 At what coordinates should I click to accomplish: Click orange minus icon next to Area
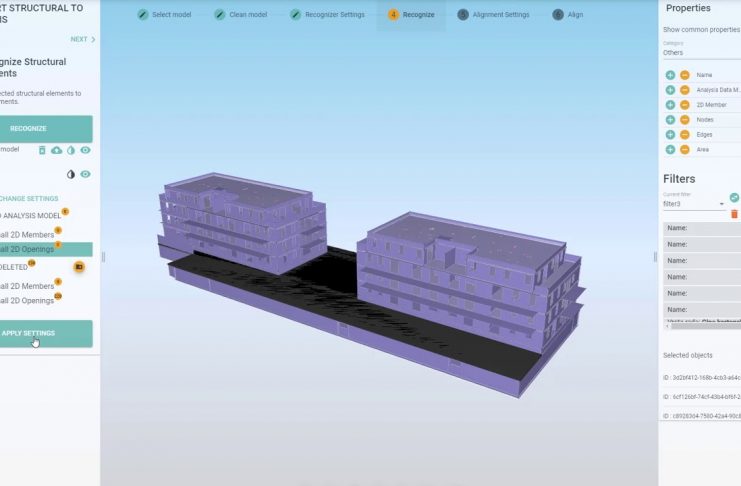[x=684, y=150]
